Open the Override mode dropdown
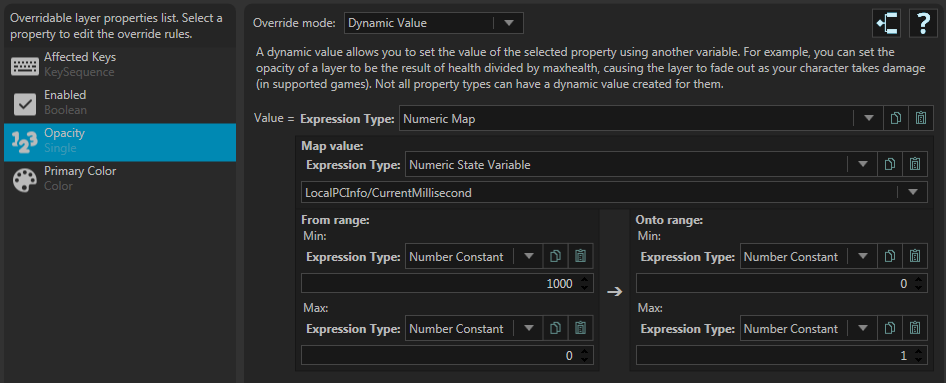The width and height of the screenshot is (946, 383). (434, 24)
